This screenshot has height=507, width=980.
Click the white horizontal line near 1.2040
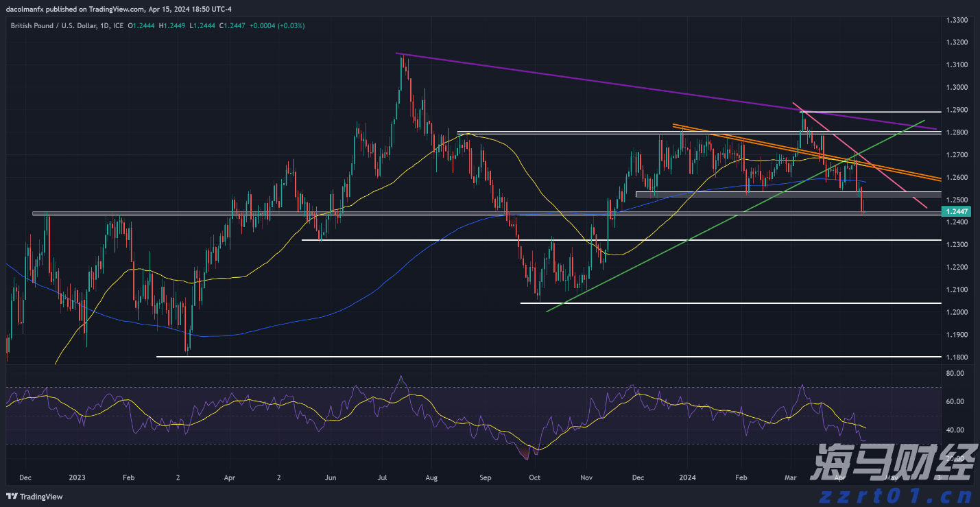686,303
